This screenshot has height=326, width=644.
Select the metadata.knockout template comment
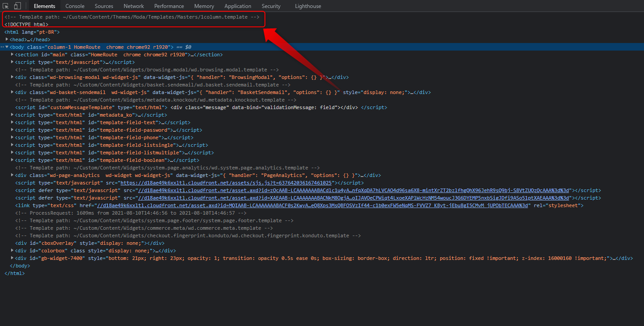point(156,100)
